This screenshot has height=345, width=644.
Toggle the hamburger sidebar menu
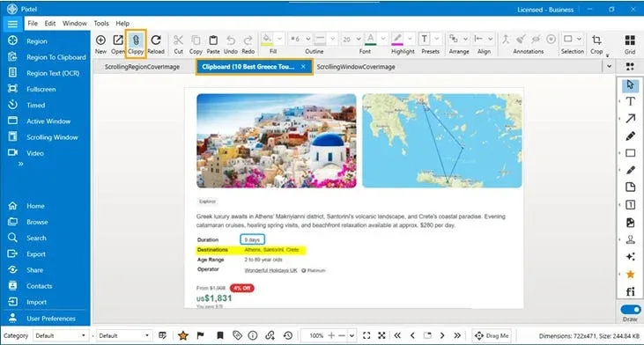click(x=12, y=24)
